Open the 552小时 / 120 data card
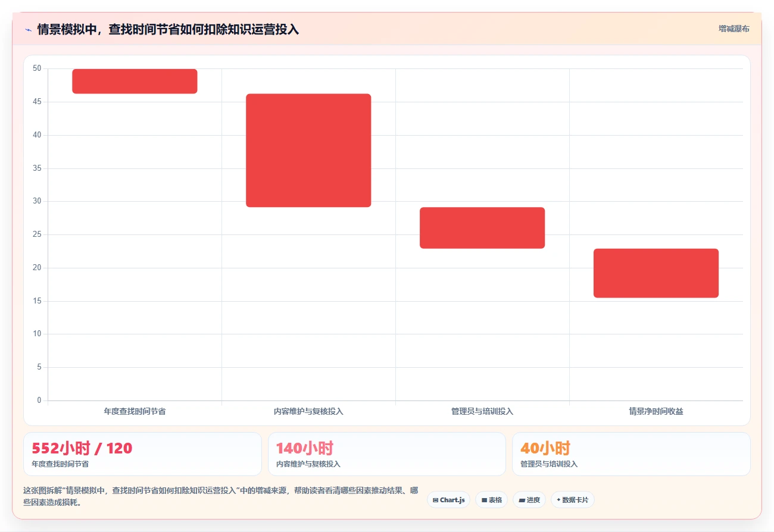This screenshot has height=532, width=774. pyautogui.click(x=142, y=454)
